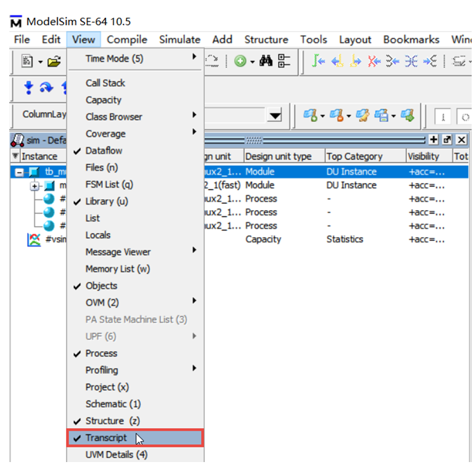The width and height of the screenshot is (476, 475).
Task: Close the sim pane with X
Action: click(x=461, y=140)
